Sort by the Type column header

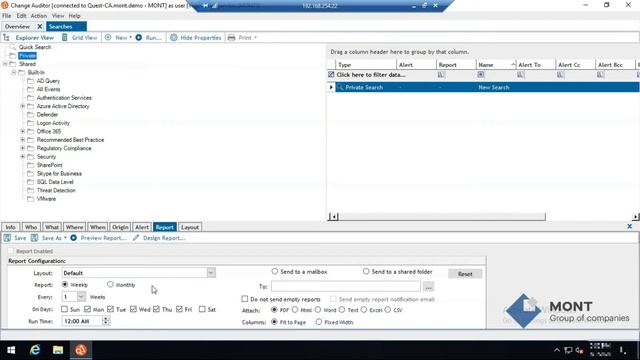[x=366, y=65]
